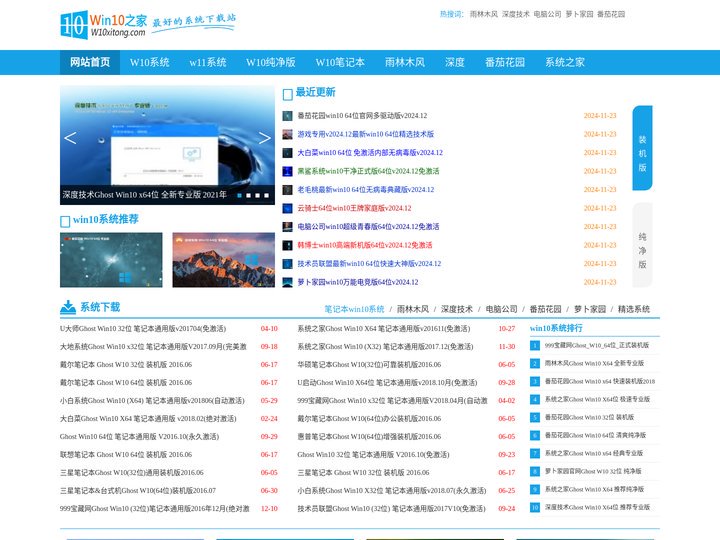
Task: Click hot search term 雨林木风 in header
Action: 484,14
